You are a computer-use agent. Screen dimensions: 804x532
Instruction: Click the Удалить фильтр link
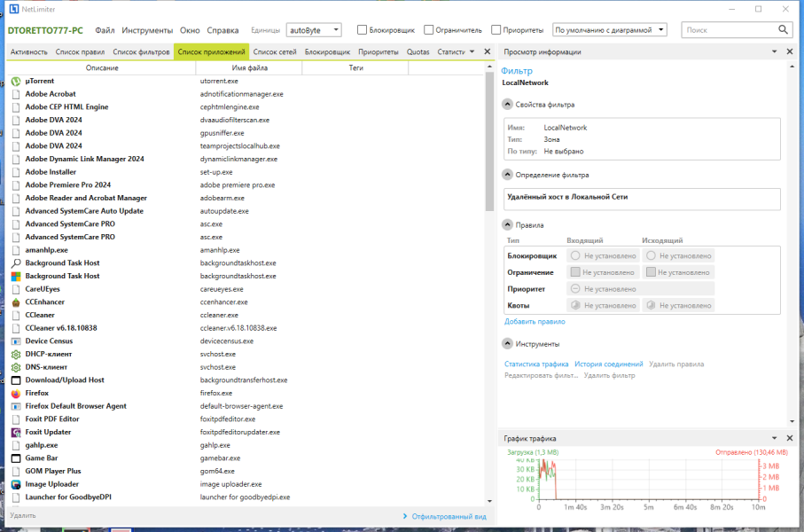coord(609,376)
